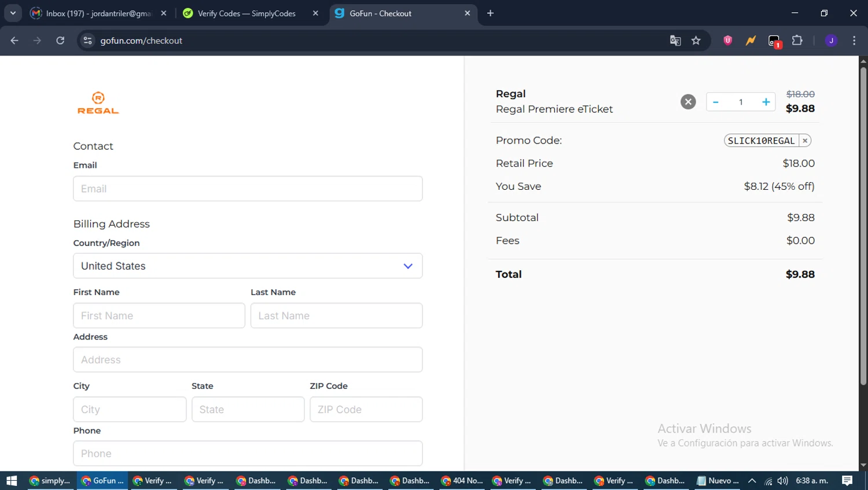Close the Verify Codes tab
The height and width of the screenshot is (490, 868).
pyautogui.click(x=315, y=13)
